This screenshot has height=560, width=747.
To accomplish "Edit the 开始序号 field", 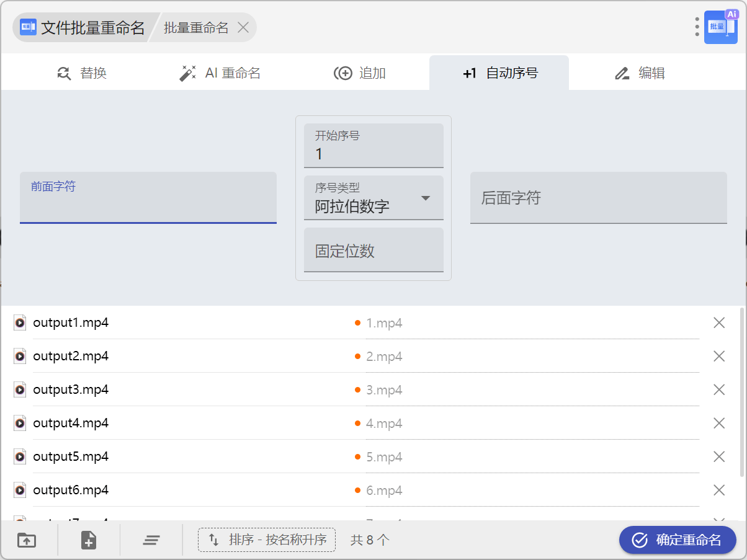I will (373, 146).
